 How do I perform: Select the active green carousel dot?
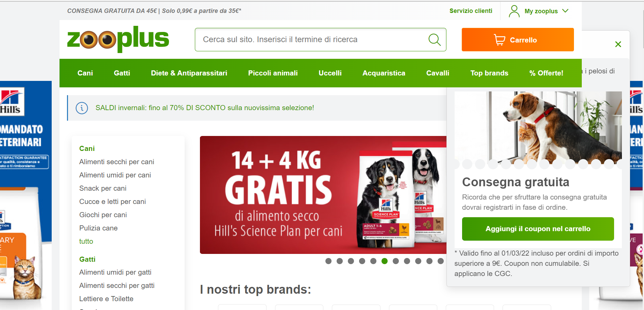point(385,261)
